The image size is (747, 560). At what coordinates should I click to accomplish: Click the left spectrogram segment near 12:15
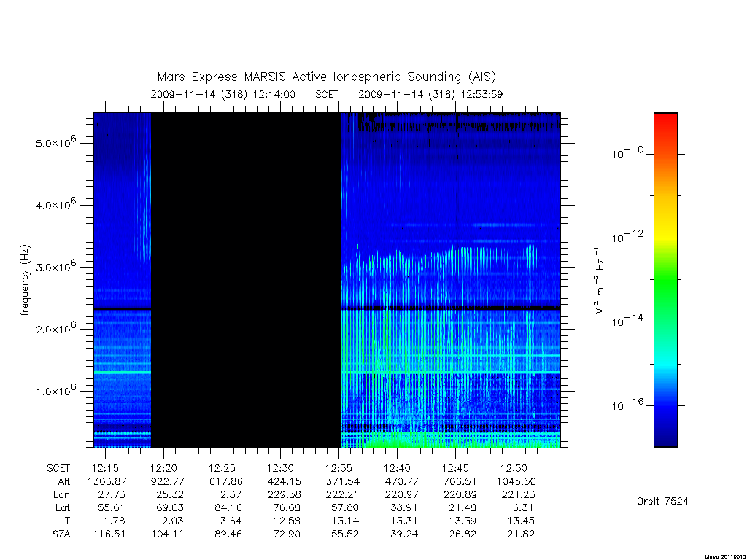[x=123, y=280]
